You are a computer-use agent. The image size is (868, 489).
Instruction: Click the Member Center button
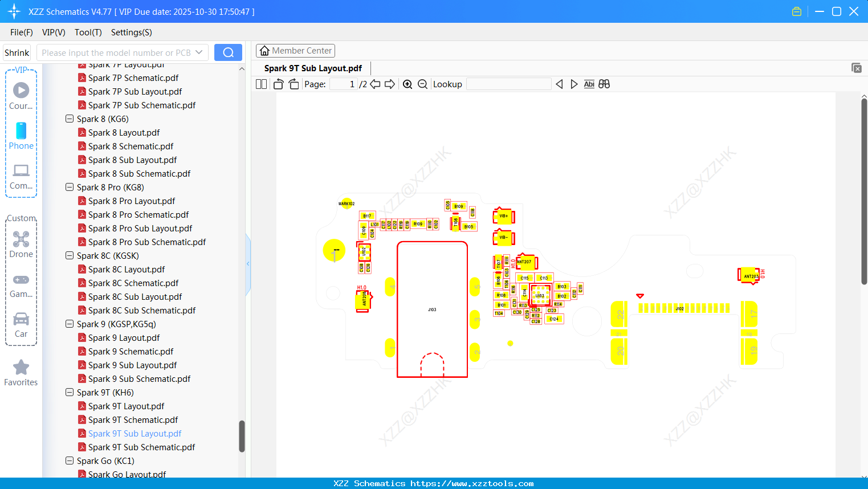click(x=295, y=51)
